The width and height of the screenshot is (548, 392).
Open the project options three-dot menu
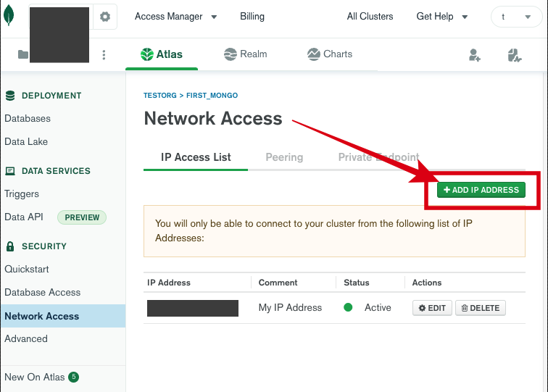pos(104,55)
